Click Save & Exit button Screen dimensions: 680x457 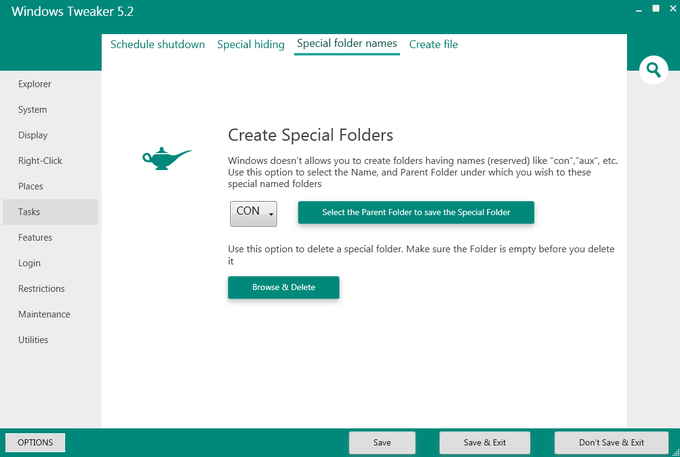click(484, 443)
